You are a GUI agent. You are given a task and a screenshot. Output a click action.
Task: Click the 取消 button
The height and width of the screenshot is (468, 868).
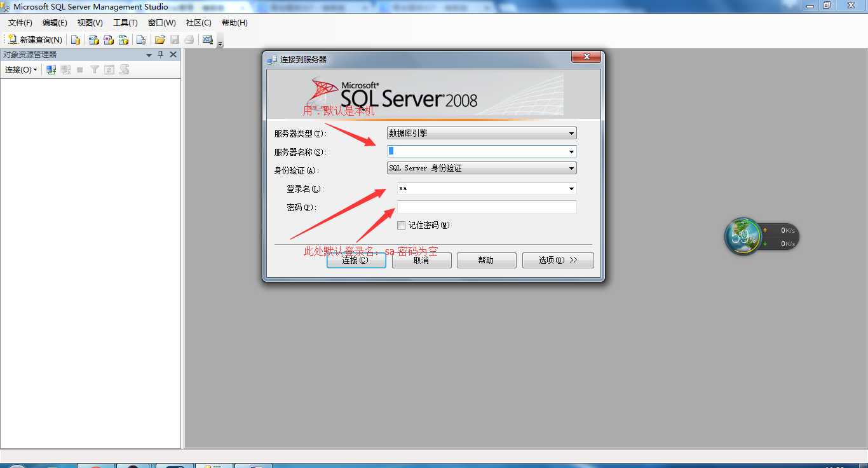[x=422, y=260]
